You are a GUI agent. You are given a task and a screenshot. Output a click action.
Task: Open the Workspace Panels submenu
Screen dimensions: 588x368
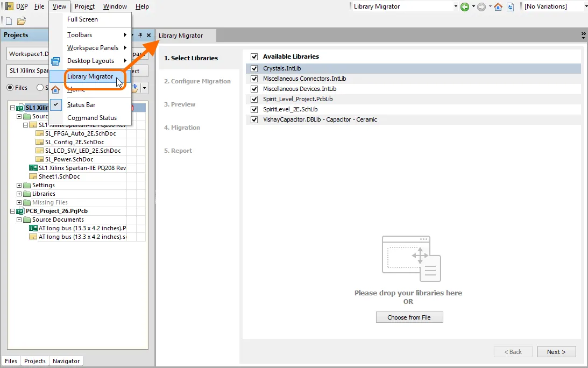[90, 48]
